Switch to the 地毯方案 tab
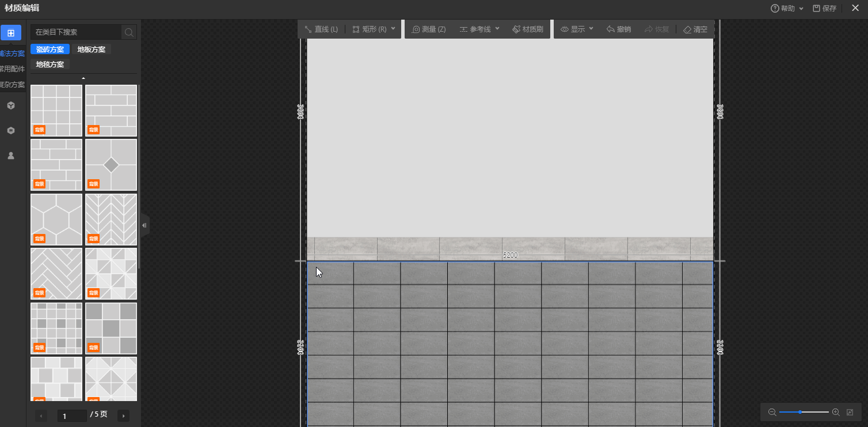 click(x=50, y=65)
